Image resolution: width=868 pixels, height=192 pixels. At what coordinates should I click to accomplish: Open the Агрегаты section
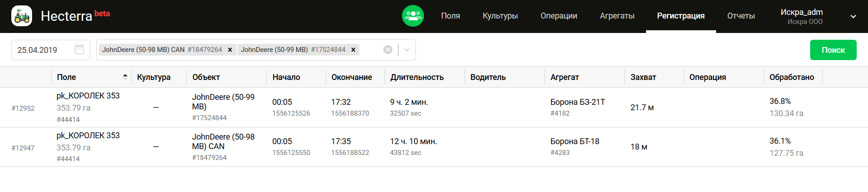(x=617, y=16)
